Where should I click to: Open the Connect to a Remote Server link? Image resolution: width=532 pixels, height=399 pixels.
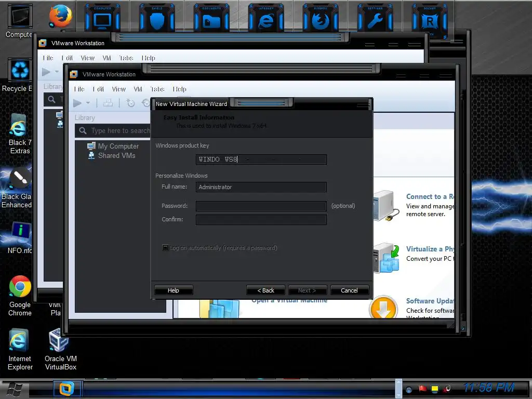pyautogui.click(x=430, y=196)
